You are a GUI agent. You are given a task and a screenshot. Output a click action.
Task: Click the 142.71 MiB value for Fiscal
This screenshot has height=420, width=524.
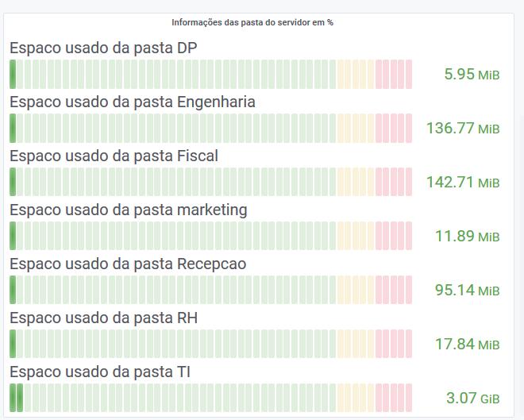coord(463,183)
